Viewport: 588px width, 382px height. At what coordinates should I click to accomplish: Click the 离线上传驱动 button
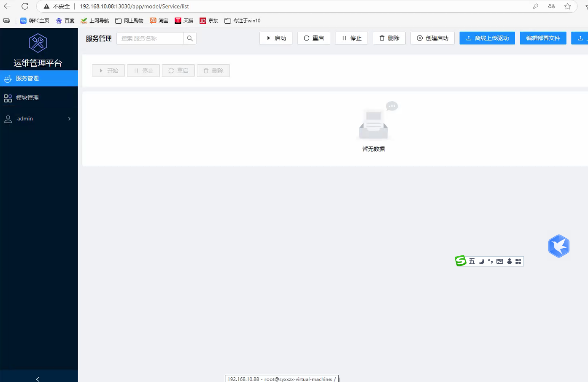pos(487,38)
